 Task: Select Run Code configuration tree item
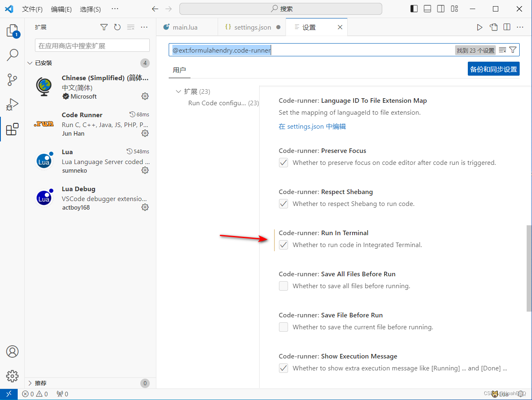(x=223, y=103)
